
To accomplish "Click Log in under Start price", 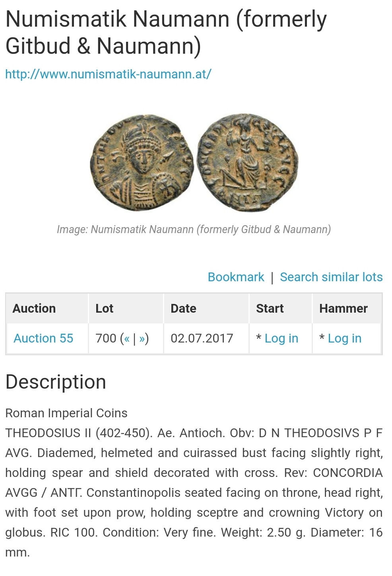I will [281, 338].
